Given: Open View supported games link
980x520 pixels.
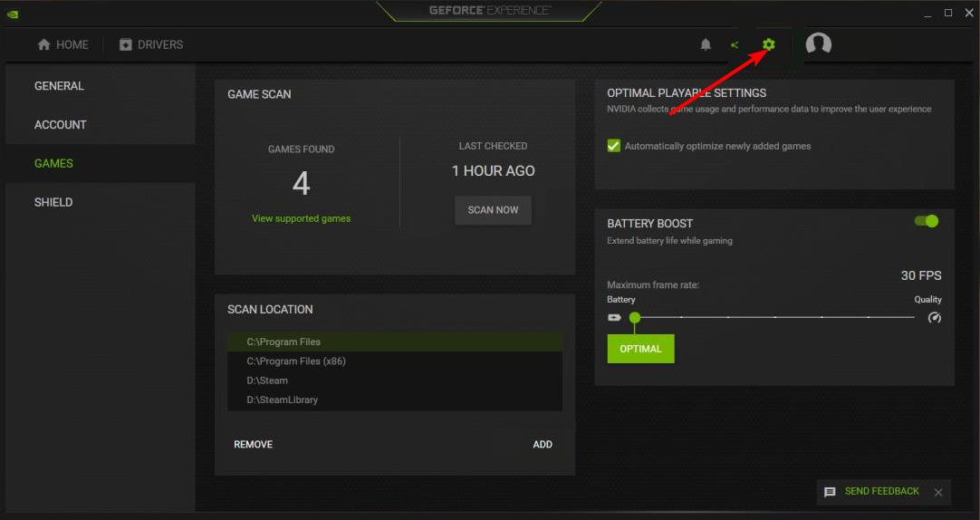Looking at the screenshot, I should coord(302,218).
